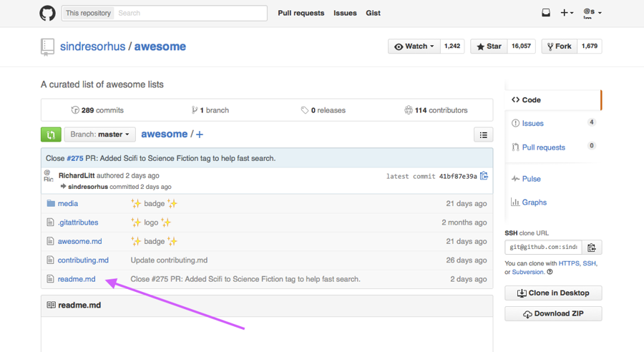View the 16,057 stargazers count
The width and height of the screenshot is (644, 352).
521,47
